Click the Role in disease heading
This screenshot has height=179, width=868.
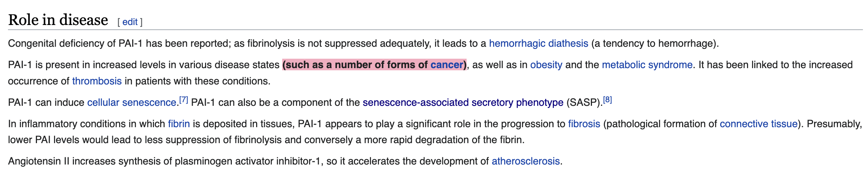point(58,20)
